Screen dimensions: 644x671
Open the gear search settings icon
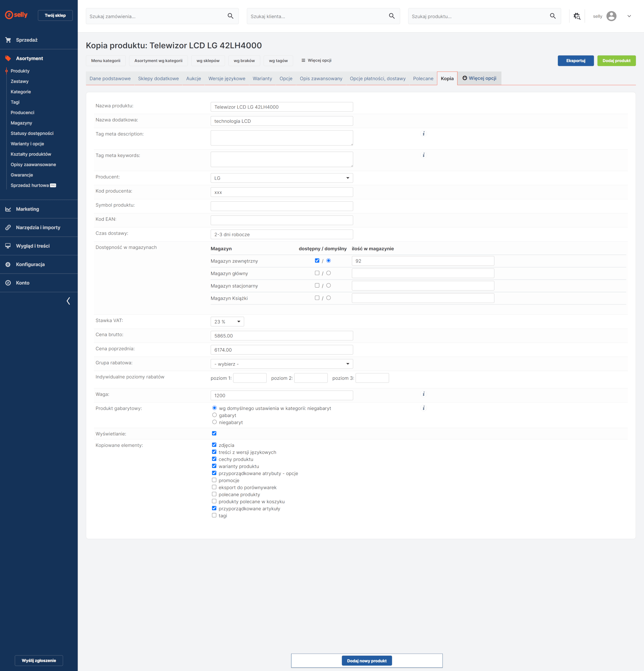577,16
